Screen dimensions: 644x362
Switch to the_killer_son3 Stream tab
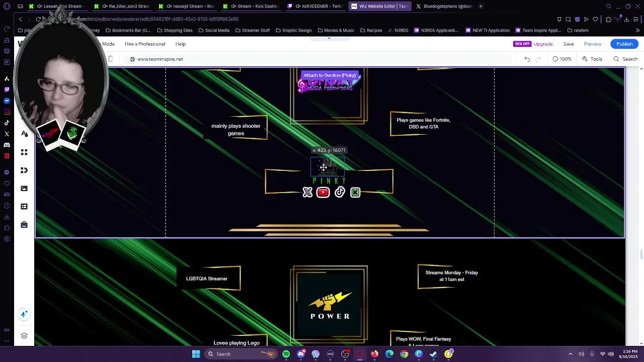[x=122, y=6]
